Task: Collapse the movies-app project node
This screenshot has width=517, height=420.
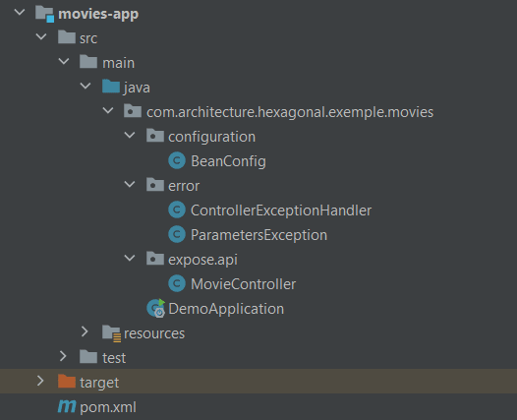Action: point(20,13)
